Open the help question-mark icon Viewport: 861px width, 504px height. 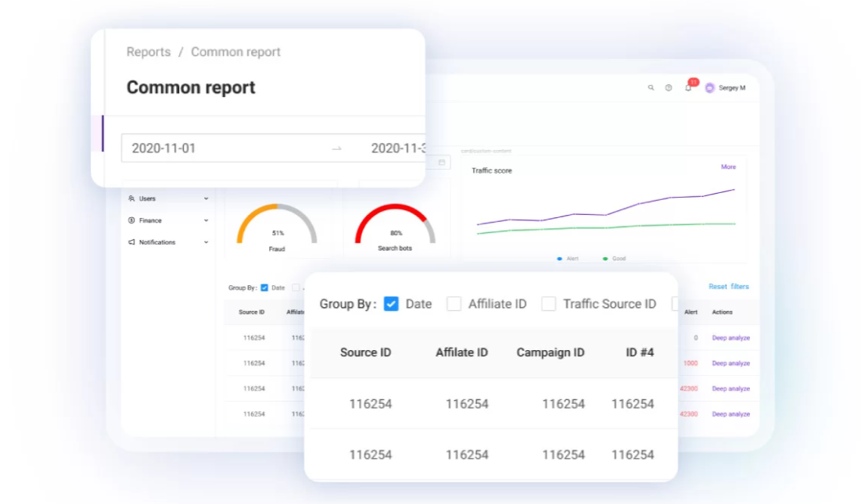(669, 88)
